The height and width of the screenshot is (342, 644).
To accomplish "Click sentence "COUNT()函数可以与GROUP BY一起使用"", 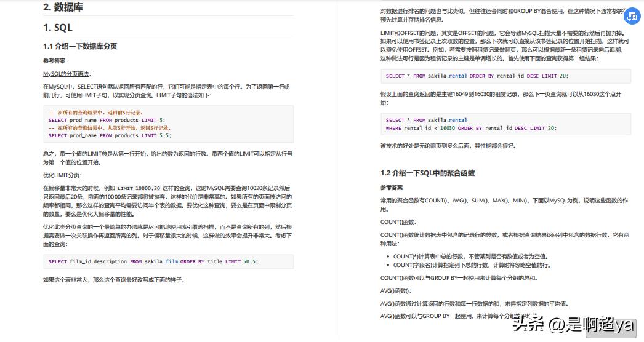I will click(x=459, y=278).
